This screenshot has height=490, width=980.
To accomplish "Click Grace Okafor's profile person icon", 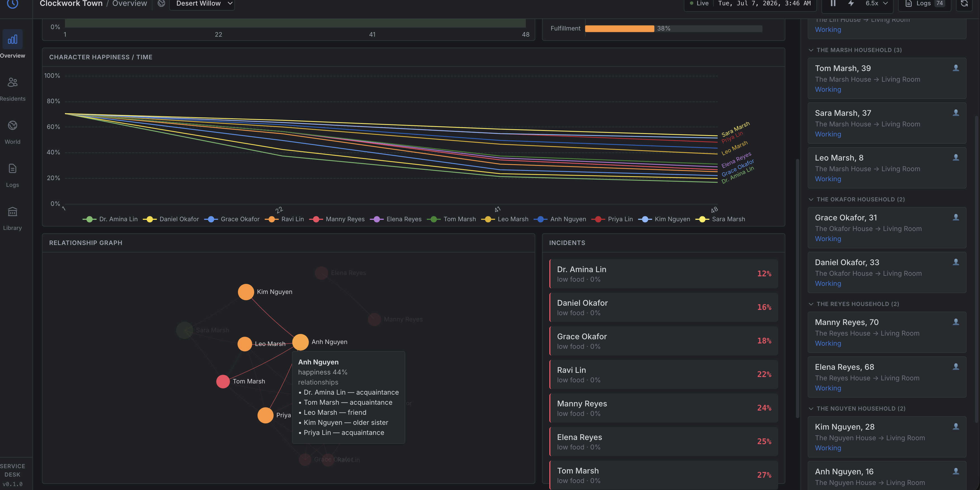I will (x=955, y=217).
